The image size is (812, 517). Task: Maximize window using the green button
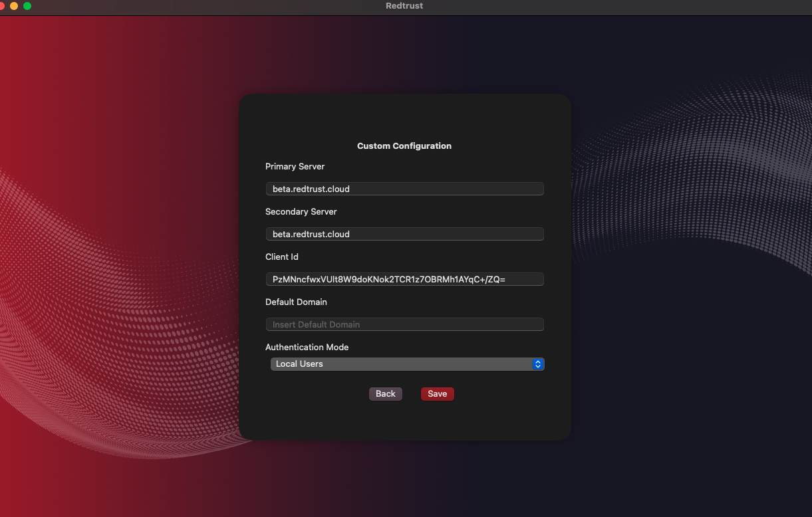(x=27, y=6)
